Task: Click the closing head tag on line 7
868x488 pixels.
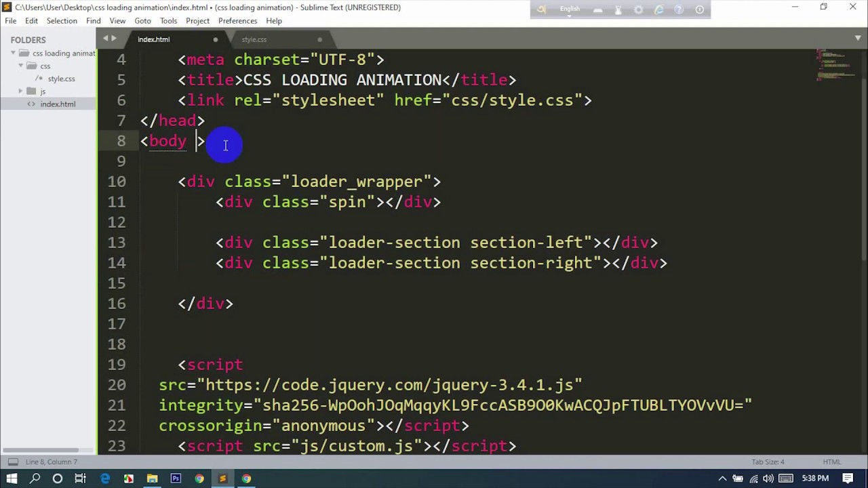Action: click(172, 121)
